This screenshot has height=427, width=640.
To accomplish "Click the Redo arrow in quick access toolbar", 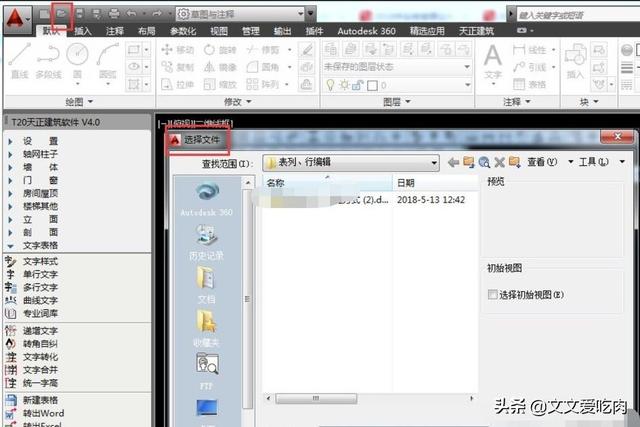I will [157, 14].
